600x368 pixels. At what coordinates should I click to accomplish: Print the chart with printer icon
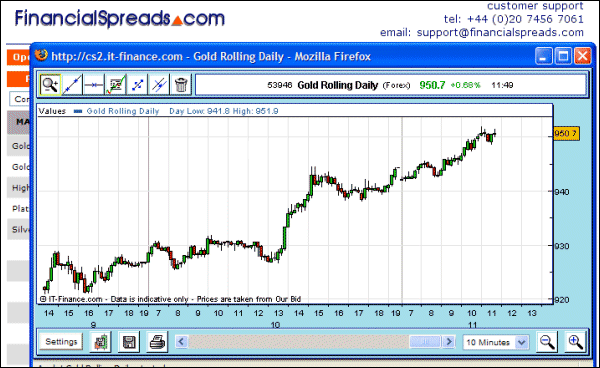pos(157,342)
